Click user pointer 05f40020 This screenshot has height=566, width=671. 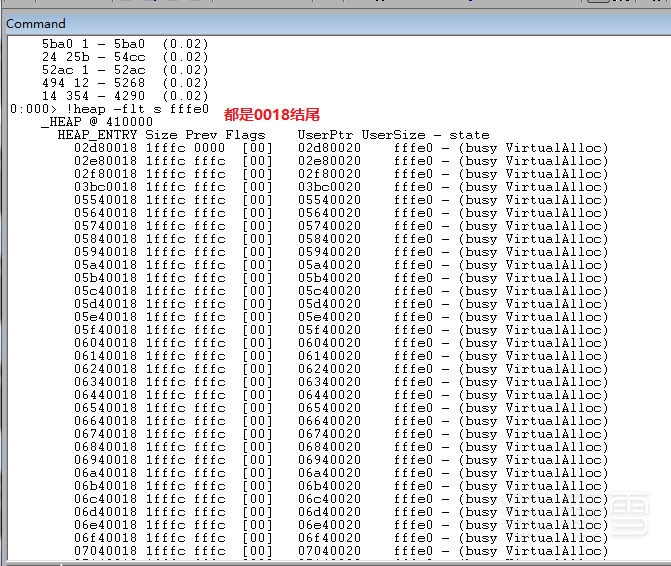pyautogui.click(x=330, y=330)
